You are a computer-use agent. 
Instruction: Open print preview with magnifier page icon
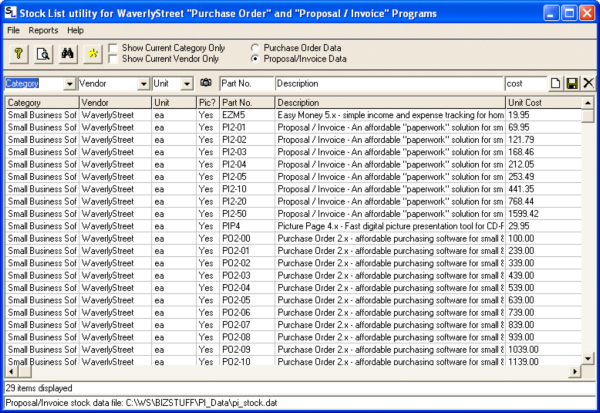click(x=44, y=53)
